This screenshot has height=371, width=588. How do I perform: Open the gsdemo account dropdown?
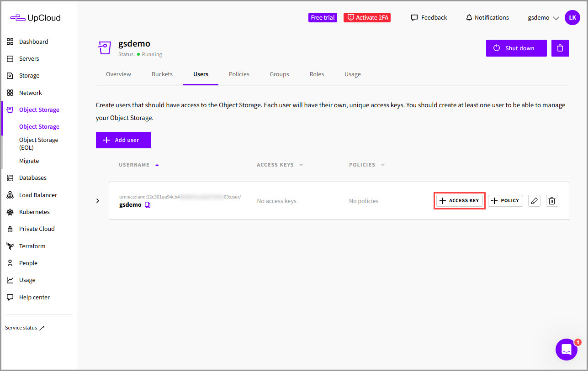click(544, 18)
